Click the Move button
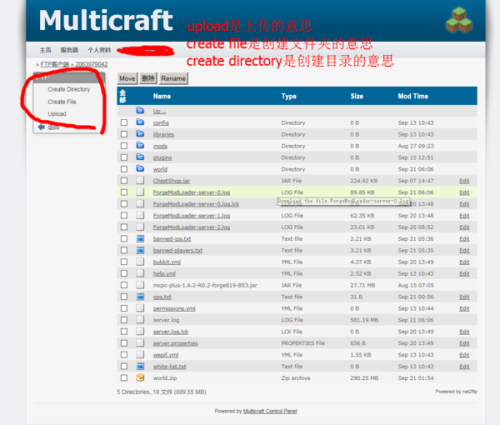This screenshot has width=500, height=425. [x=127, y=78]
